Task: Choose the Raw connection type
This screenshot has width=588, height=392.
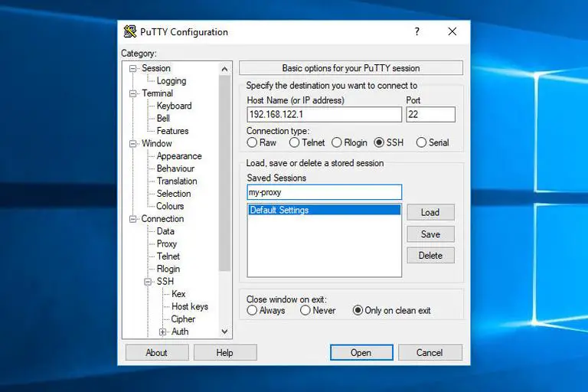Action: (252, 142)
